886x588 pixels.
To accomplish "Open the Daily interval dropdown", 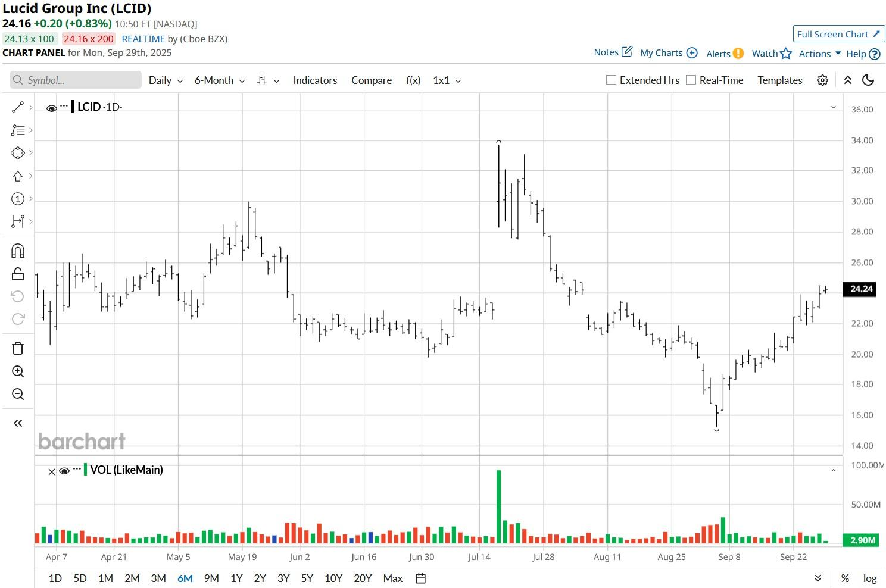I will 166,80.
